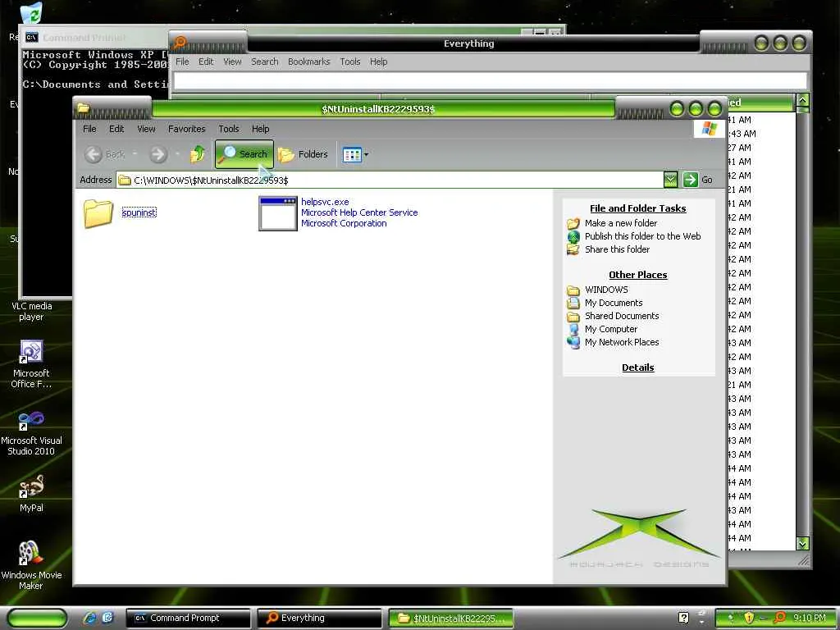
Task: Open Everything's File menu
Action: 182,62
